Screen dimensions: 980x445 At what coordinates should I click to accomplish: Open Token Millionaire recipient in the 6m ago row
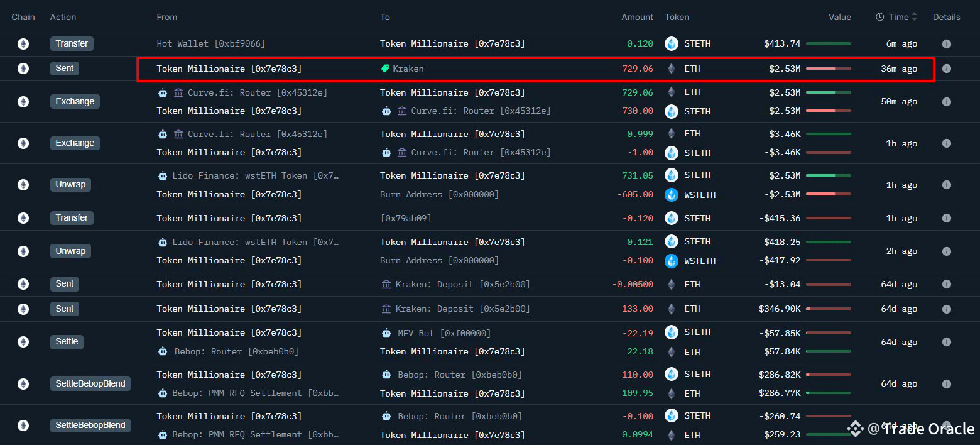click(452, 44)
